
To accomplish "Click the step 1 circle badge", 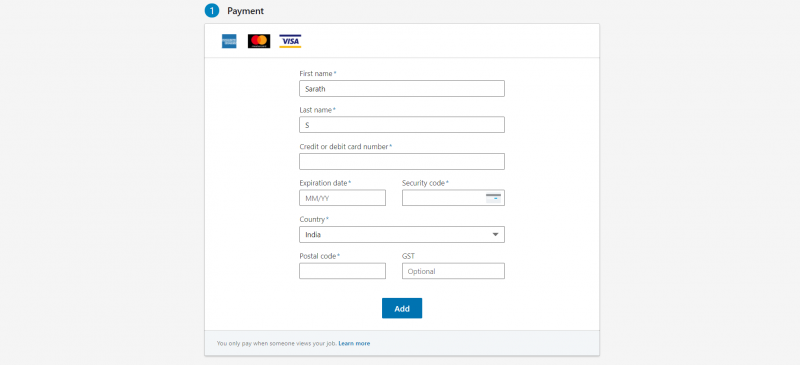I will 212,11.
